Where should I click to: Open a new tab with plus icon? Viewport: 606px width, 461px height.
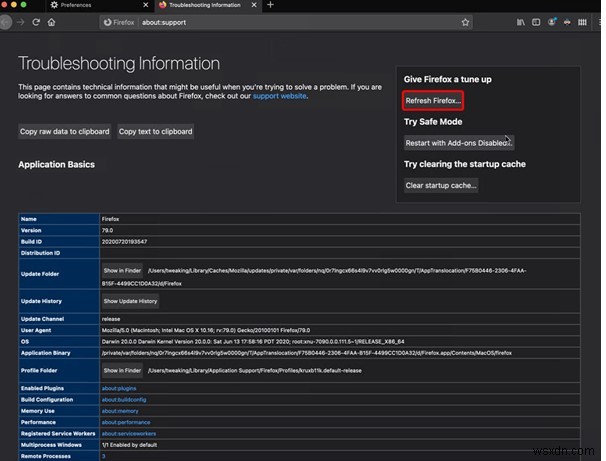click(x=270, y=5)
